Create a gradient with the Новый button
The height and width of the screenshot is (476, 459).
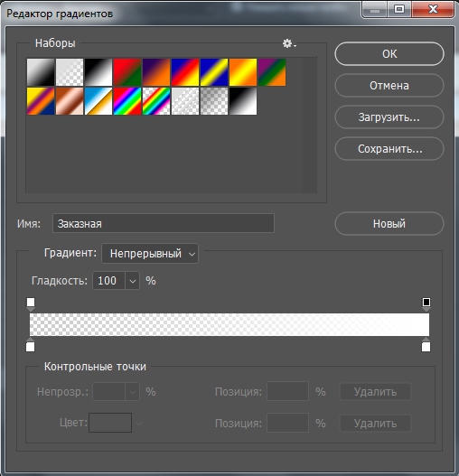point(389,224)
